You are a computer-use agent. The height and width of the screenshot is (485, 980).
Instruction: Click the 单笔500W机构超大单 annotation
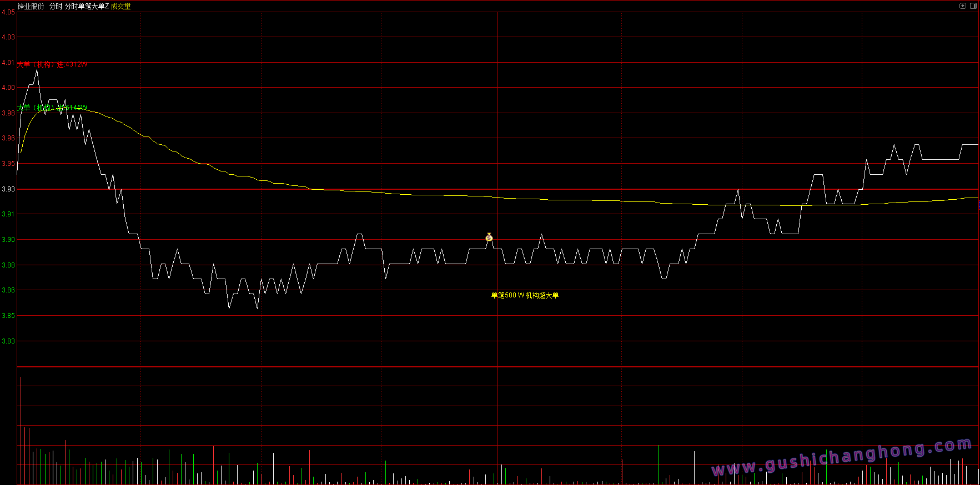(525, 295)
